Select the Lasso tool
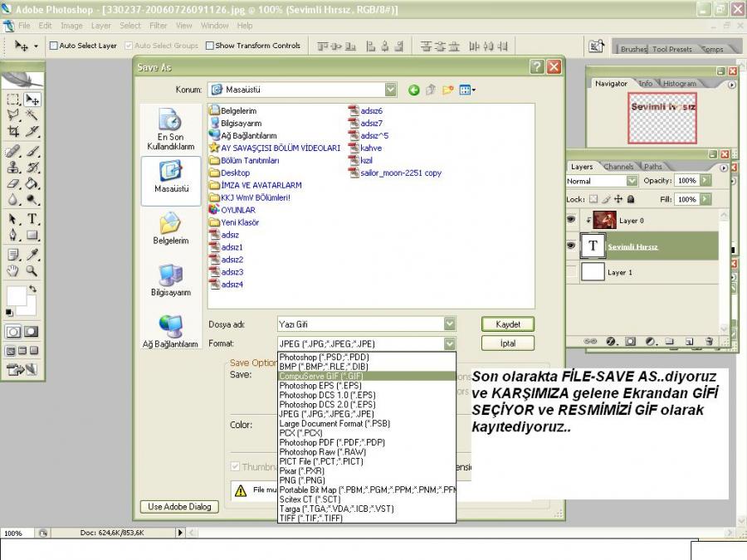747x560 pixels. [x=13, y=114]
